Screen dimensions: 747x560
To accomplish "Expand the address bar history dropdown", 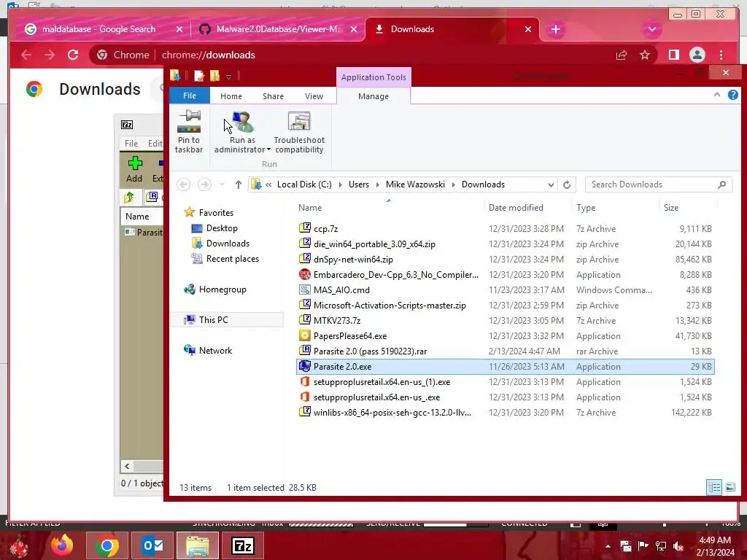I will pos(551,184).
